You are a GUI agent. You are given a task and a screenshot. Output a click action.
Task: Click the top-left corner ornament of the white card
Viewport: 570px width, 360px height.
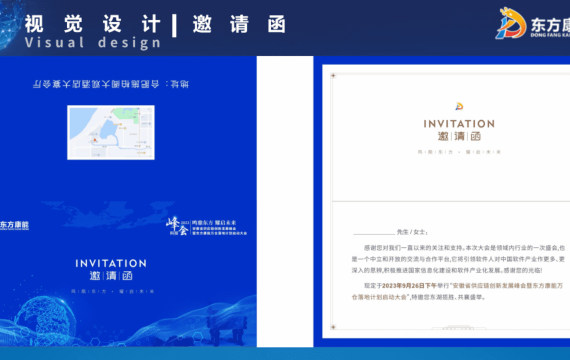[x=333, y=76]
